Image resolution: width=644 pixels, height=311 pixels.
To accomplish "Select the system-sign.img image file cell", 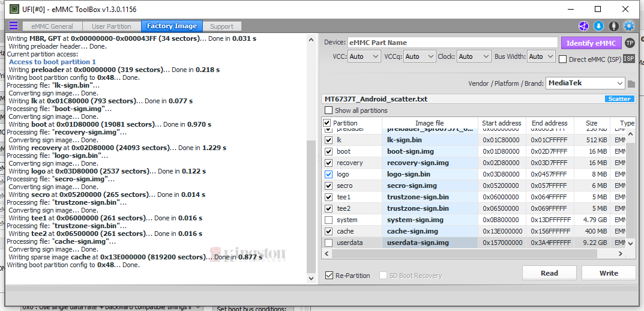I will [x=430, y=220].
